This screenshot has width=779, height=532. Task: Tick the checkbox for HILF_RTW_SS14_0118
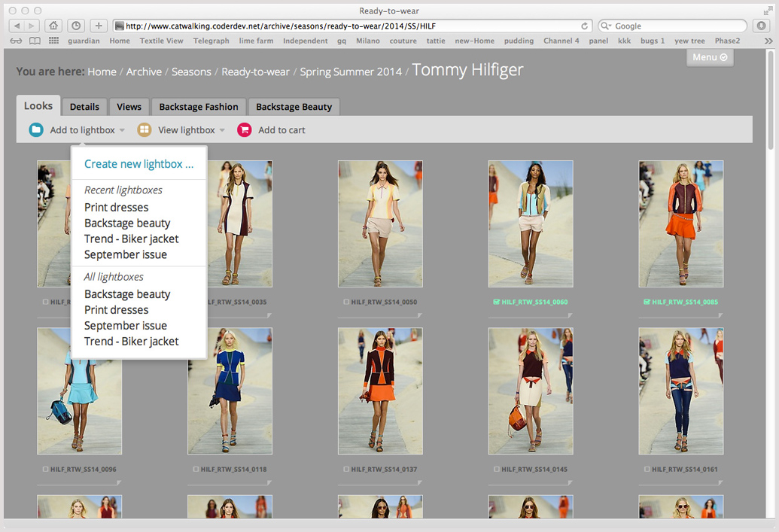tap(196, 470)
